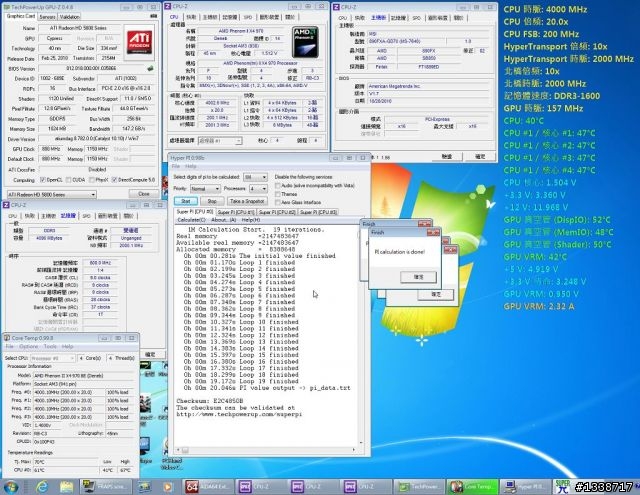The image size is (640, 495).
Task: Open the Options menu in Core Temp
Action: tap(29, 346)
